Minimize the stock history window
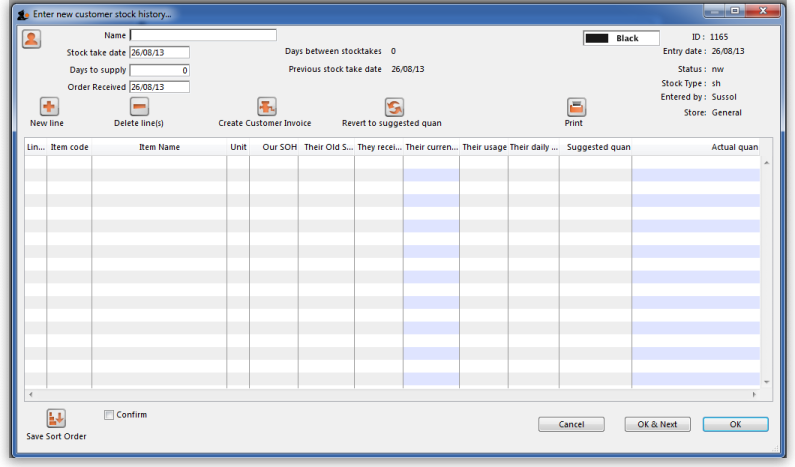 coord(714,11)
